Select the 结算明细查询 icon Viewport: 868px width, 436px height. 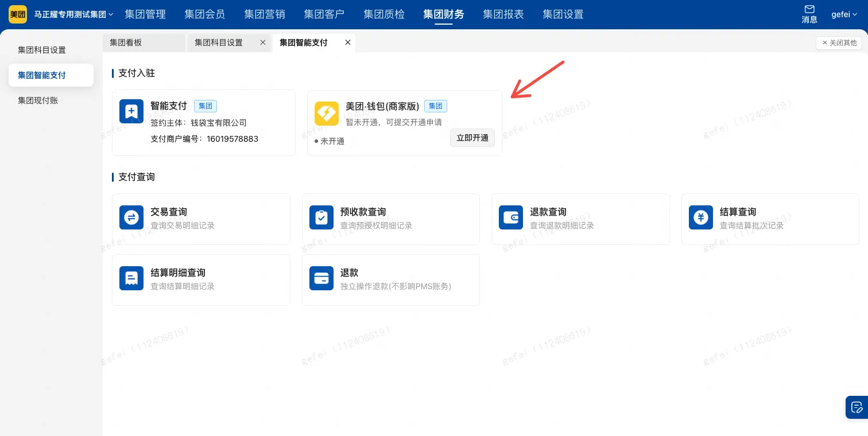[x=131, y=278]
